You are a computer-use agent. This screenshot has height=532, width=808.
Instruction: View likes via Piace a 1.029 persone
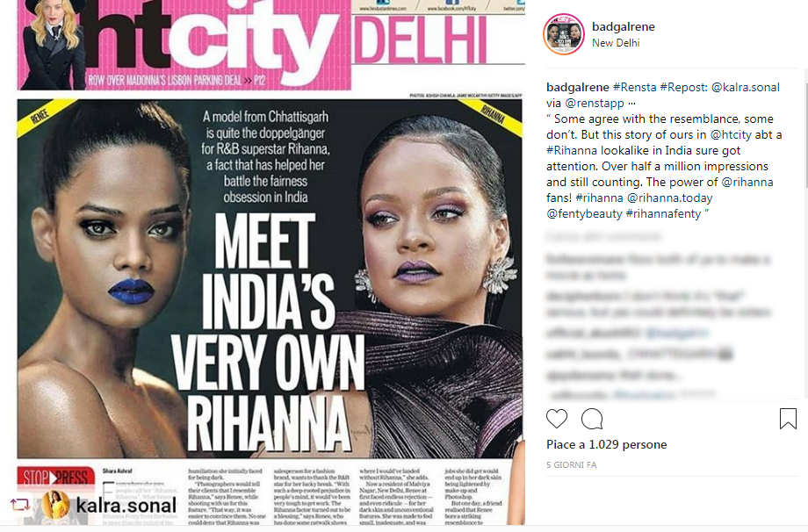point(607,444)
